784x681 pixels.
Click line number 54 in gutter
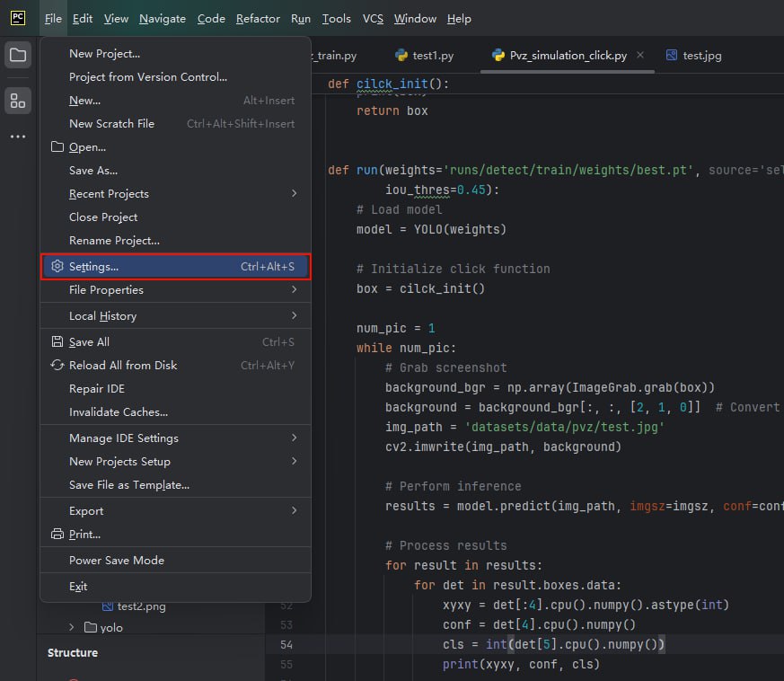(x=286, y=644)
